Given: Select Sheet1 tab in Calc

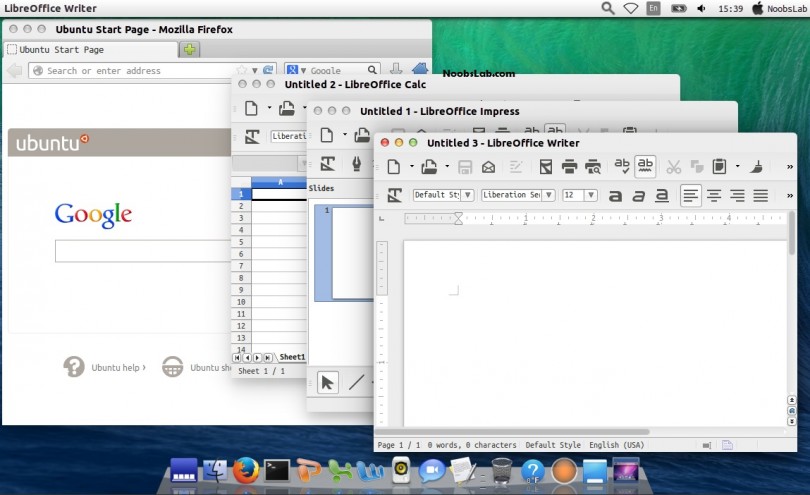Looking at the screenshot, I should 292,357.
